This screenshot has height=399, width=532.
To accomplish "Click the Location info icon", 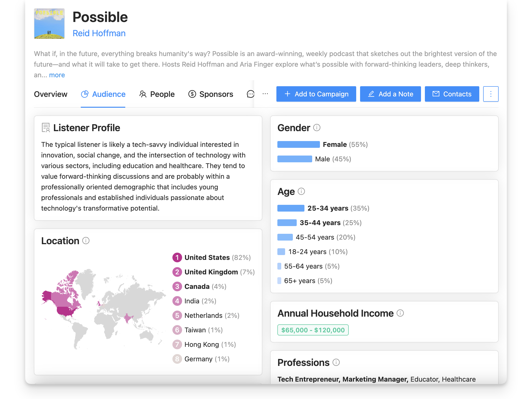I will tap(86, 241).
